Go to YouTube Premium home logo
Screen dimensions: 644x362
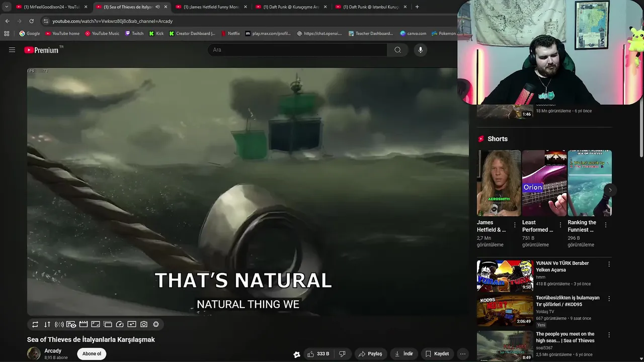(41, 50)
